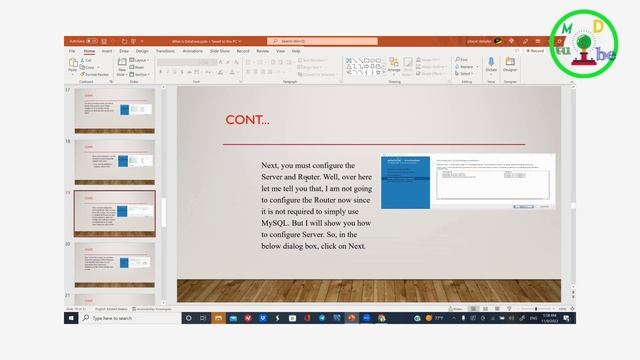Click the Undo arrow icon
The image size is (640, 360).
[124, 41]
